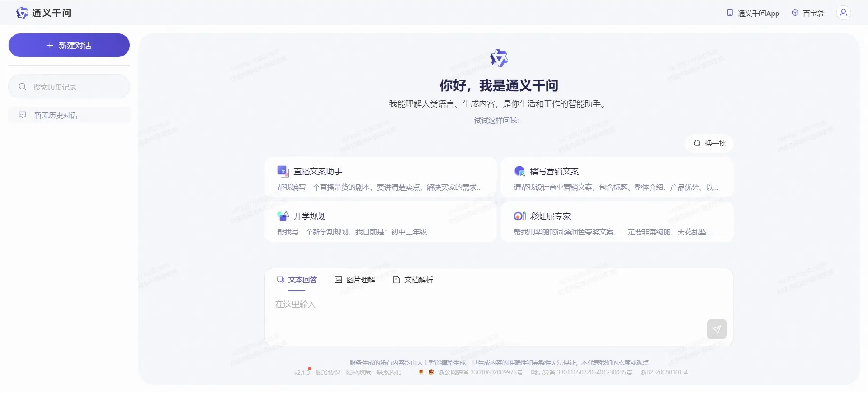Viewport: 868px width, 393px height.
Task: Choose the 直播文案助手 suggestion card
Action: [x=381, y=177]
